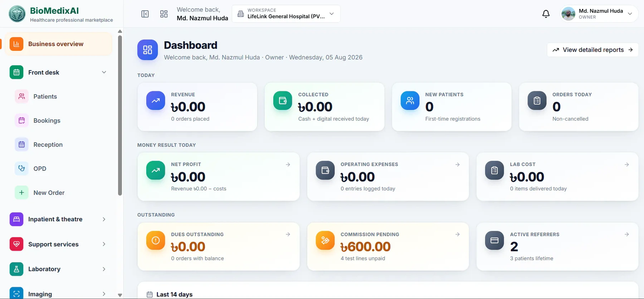Expand the Inpatient & theatre chevron
Screen dimensions: 644x299
click(104, 219)
